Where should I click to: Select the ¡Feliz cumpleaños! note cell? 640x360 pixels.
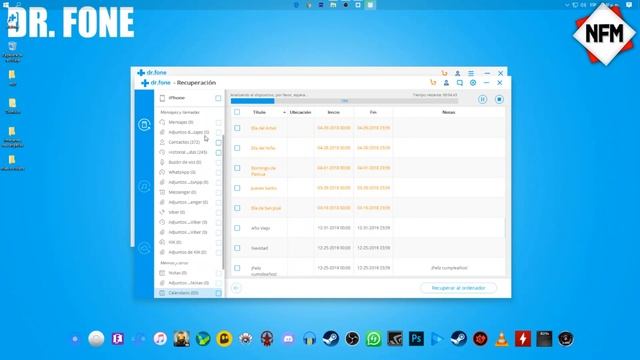tap(449, 268)
